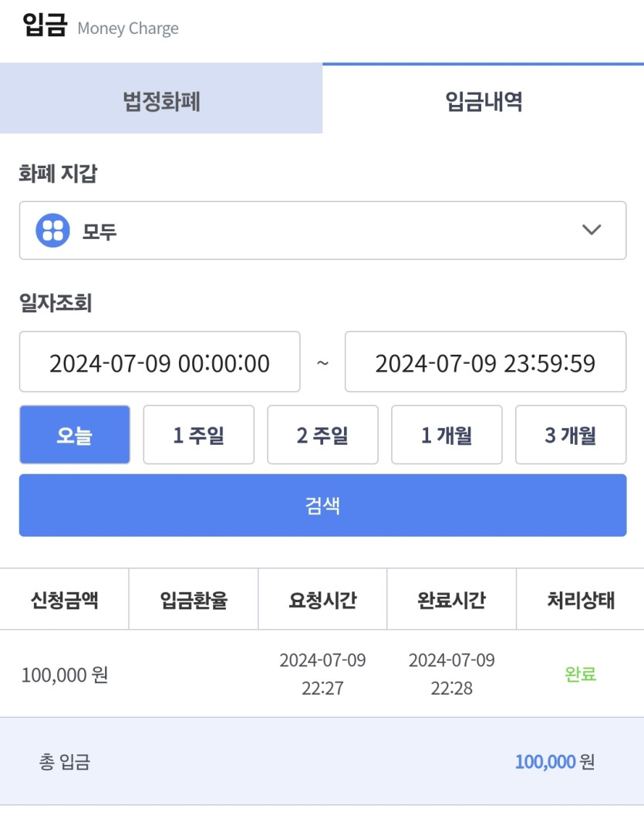This screenshot has width=644, height=815.
Task: Click the 입금환율 column header
Action: click(194, 600)
